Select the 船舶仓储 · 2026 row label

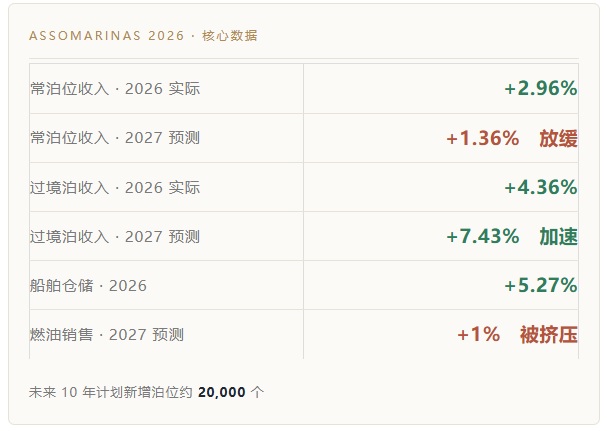[x=88, y=286]
